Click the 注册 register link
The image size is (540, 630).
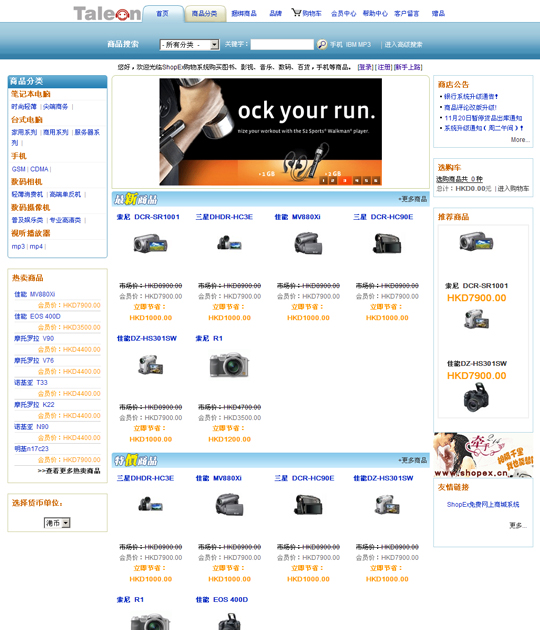[384, 67]
